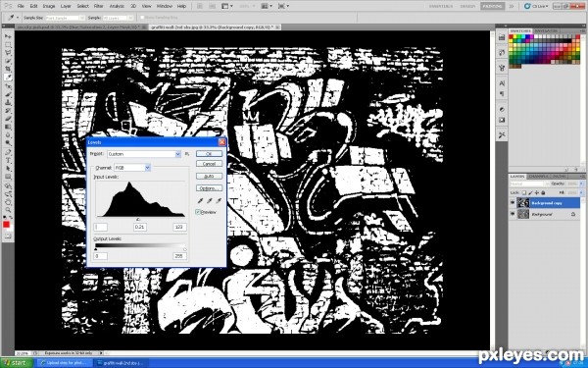Image resolution: width=588 pixels, height=368 pixels.
Task: Click the output white level slider
Action: coord(184,249)
